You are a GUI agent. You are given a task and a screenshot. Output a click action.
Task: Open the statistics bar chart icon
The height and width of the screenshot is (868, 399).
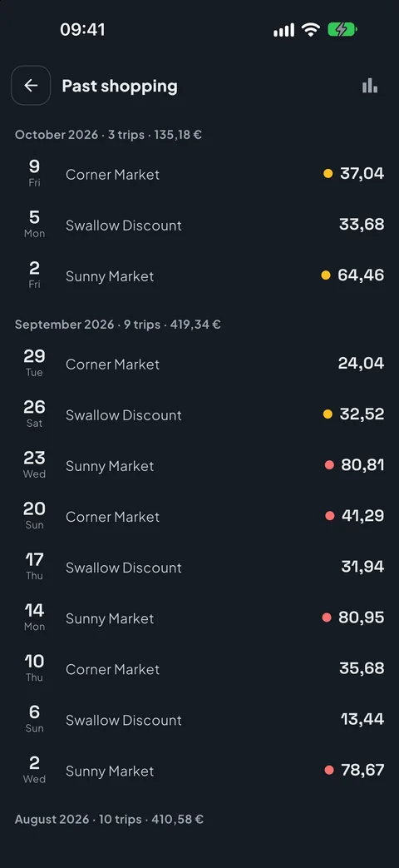point(370,85)
